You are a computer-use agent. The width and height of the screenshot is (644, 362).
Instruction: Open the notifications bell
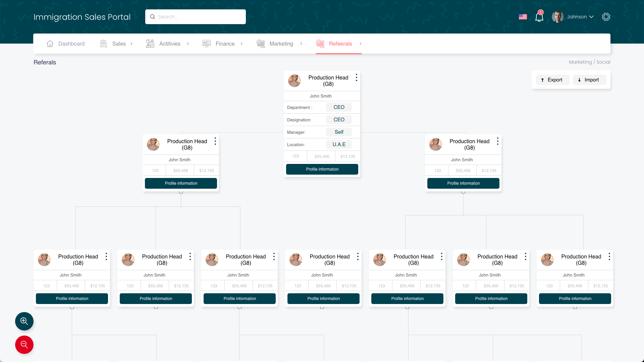(x=539, y=17)
